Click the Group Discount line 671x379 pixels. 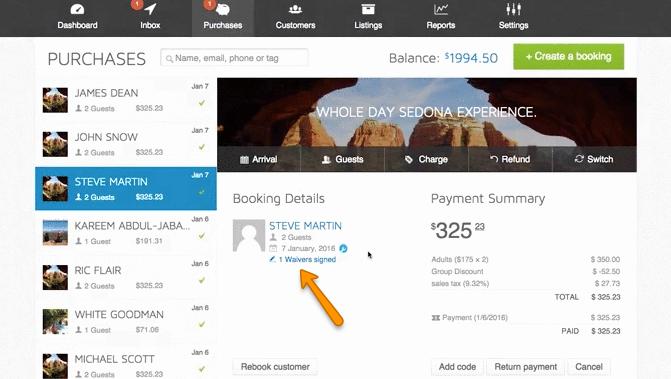(526, 271)
